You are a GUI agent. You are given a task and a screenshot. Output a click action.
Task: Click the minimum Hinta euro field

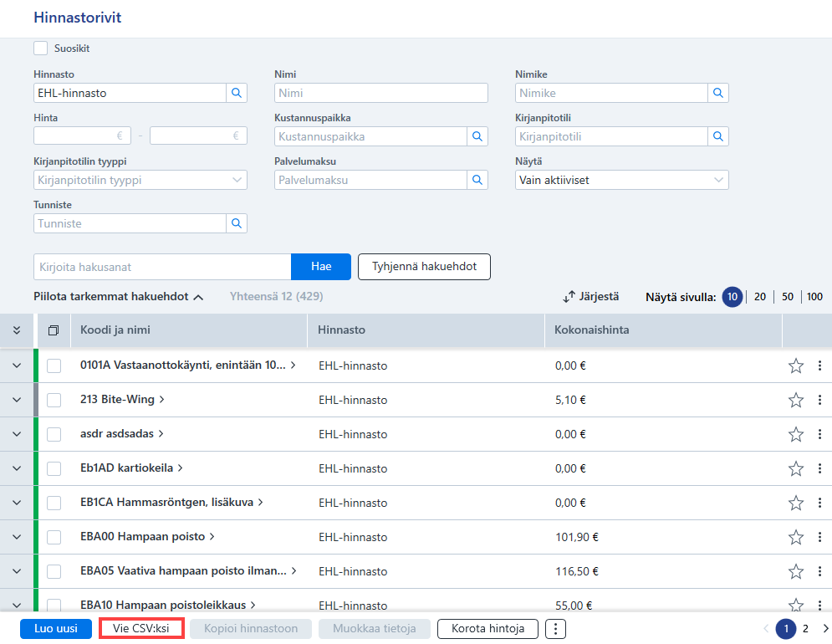click(82, 136)
